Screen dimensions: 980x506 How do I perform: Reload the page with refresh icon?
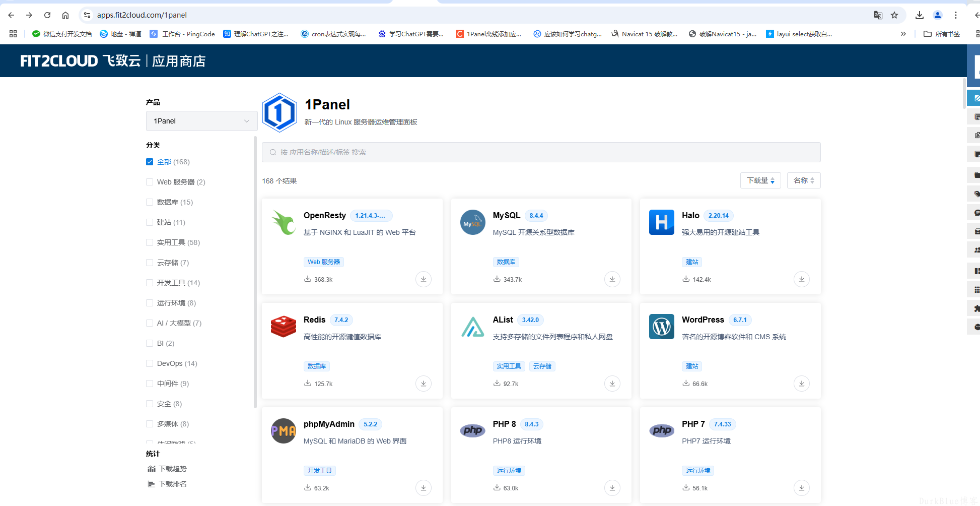(47, 15)
